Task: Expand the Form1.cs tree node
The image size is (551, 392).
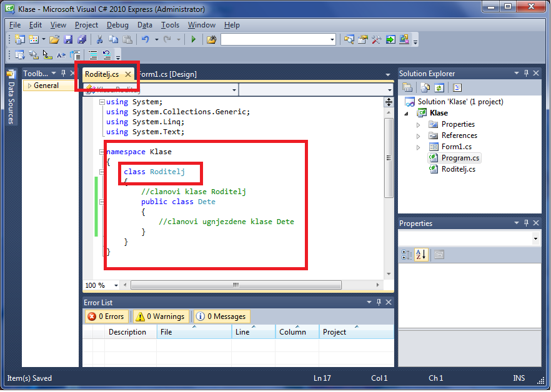Action: click(418, 147)
